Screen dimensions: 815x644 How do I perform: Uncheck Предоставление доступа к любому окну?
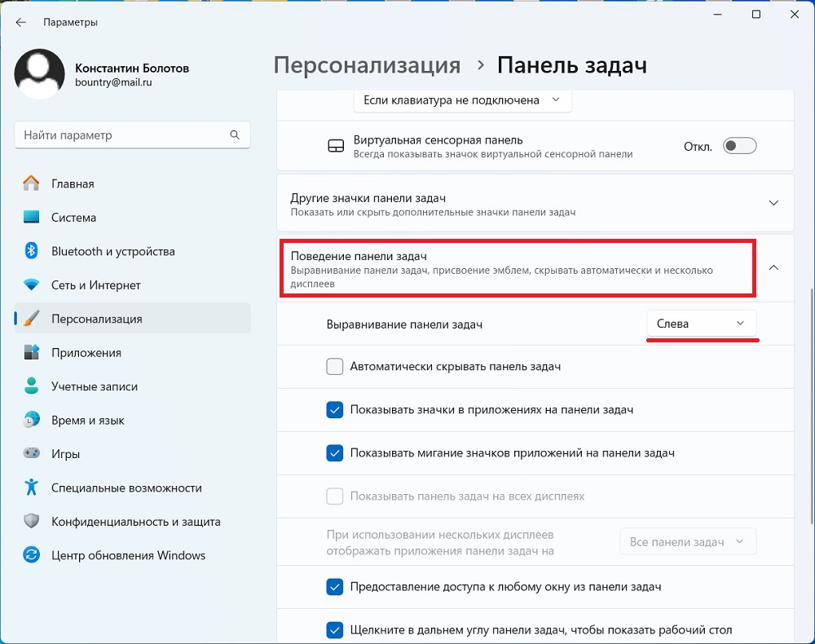click(x=335, y=587)
